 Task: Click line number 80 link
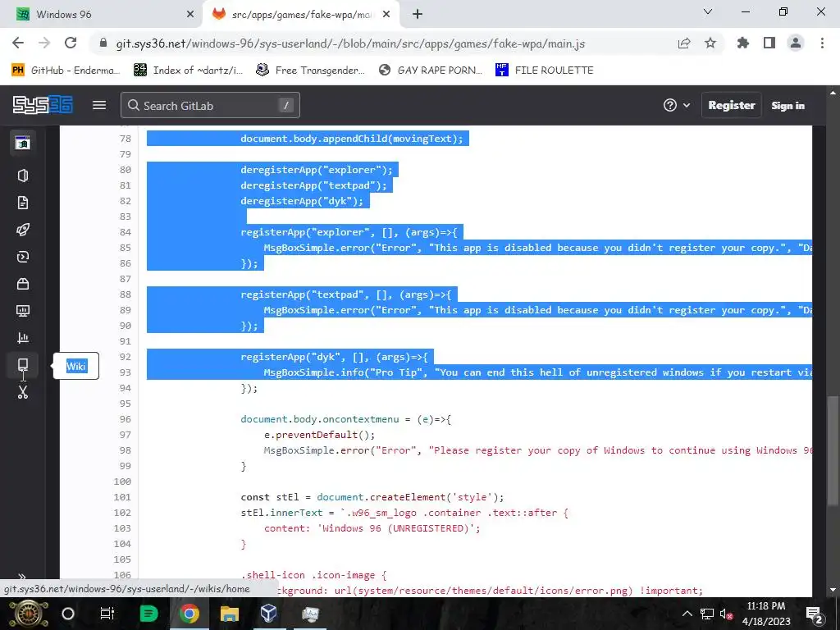[126, 170]
